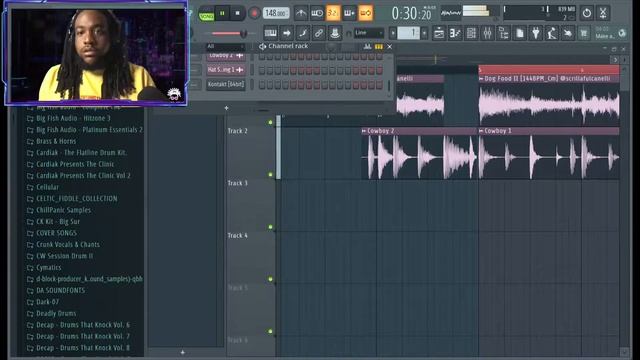The width and height of the screenshot is (640, 360).
Task: Open the All channel filter dropdown
Action: 225,47
